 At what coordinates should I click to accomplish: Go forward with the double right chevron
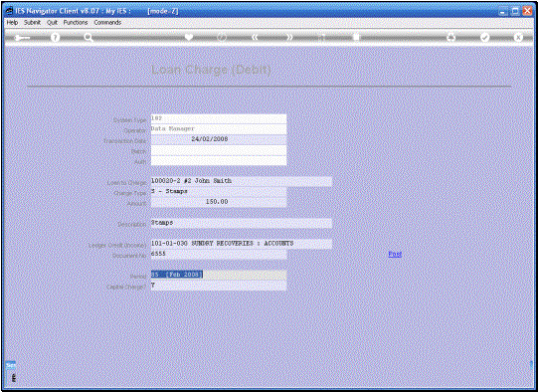[x=289, y=37]
